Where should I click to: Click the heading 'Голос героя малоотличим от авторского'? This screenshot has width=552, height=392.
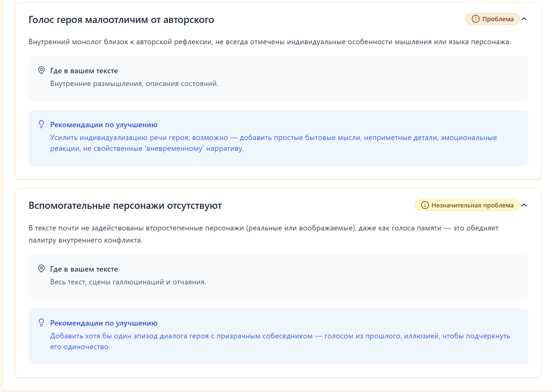121,20
